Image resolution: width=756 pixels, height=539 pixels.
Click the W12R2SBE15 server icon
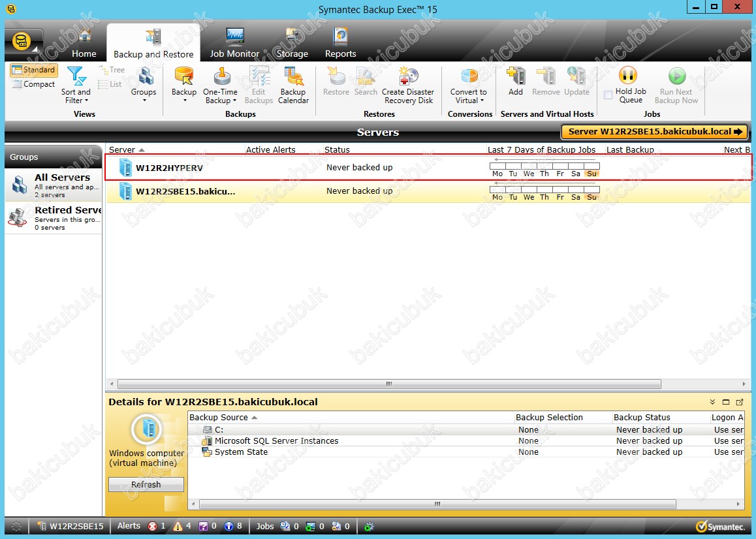pyautogui.click(x=125, y=191)
